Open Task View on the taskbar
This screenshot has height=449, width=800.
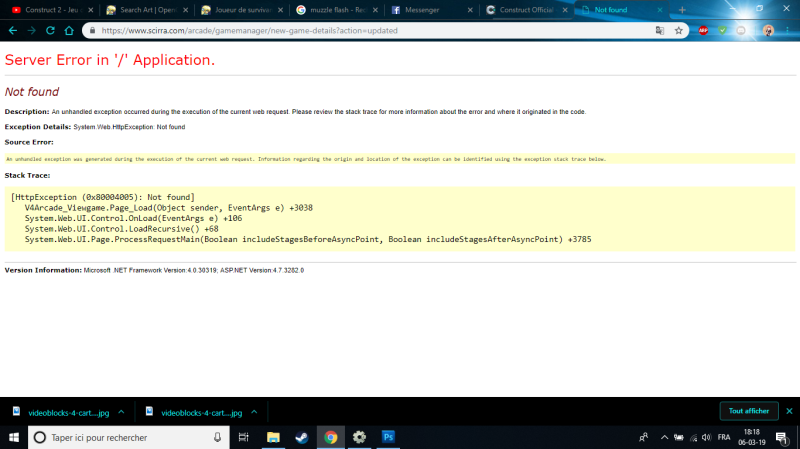pos(243,437)
